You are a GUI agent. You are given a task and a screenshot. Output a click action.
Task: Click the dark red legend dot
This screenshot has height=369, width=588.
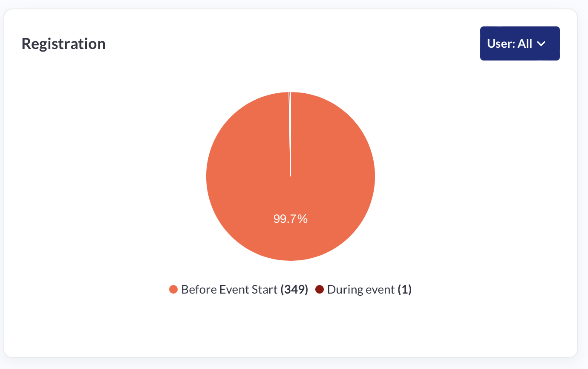tap(320, 290)
